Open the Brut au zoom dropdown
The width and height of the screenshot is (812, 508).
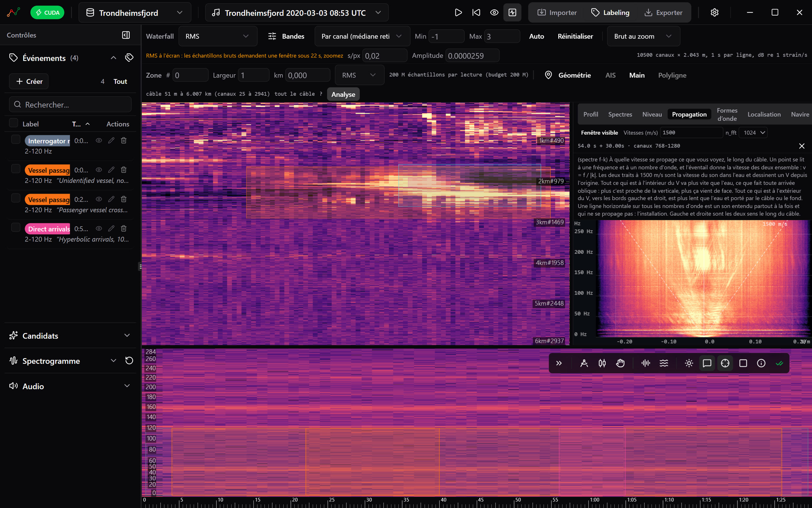(x=643, y=36)
